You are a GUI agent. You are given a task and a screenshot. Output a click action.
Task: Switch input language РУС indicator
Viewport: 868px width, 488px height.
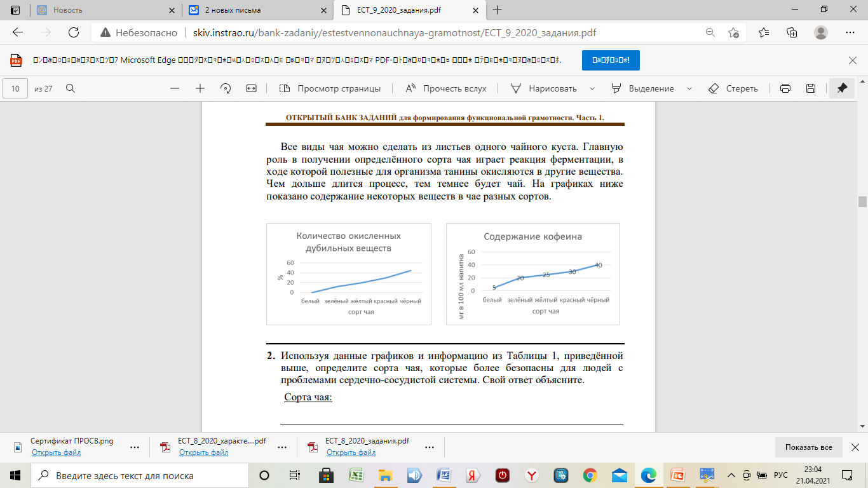780,475
